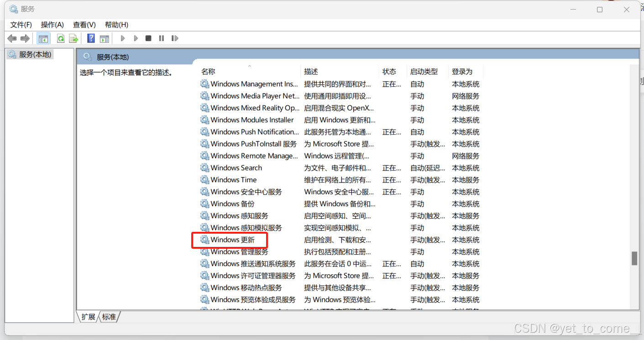The image size is (644, 340).
Task: Click the sort arrow above 名称 column
Action: click(x=250, y=66)
